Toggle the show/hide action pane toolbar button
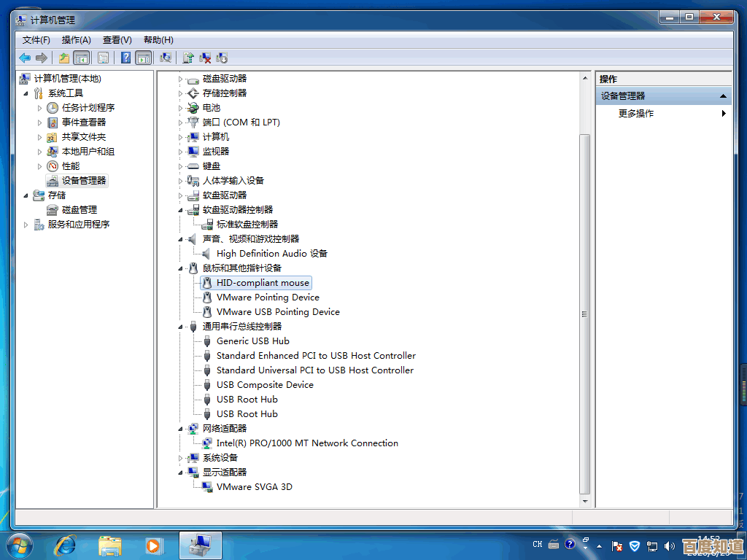Image resolution: width=747 pixels, height=560 pixels. click(x=144, y=58)
